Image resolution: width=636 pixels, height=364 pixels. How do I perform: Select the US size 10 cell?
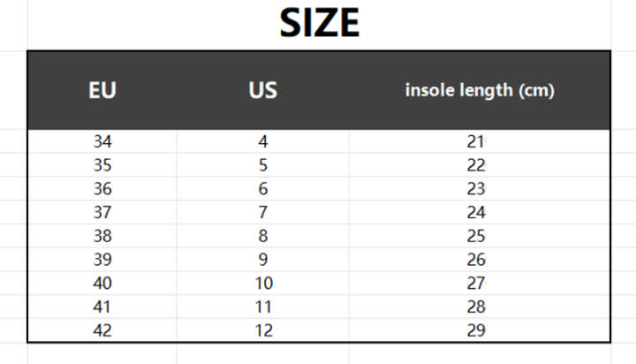[263, 283]
